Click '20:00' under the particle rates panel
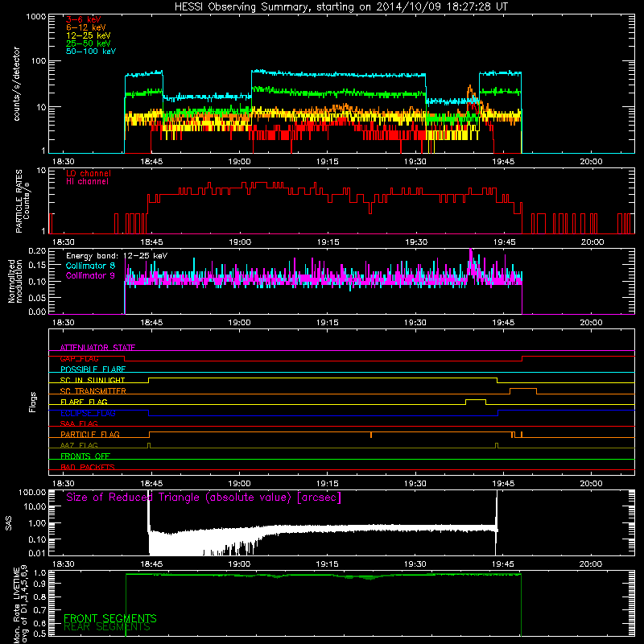The image size is (644, 644). (592, 242)
